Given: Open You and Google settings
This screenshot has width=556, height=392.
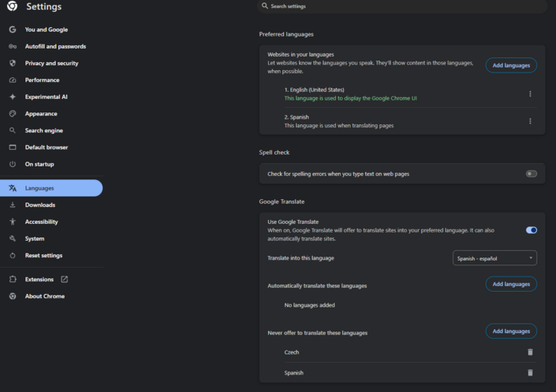Looking at the screenshot, I should tap(46, 29).
